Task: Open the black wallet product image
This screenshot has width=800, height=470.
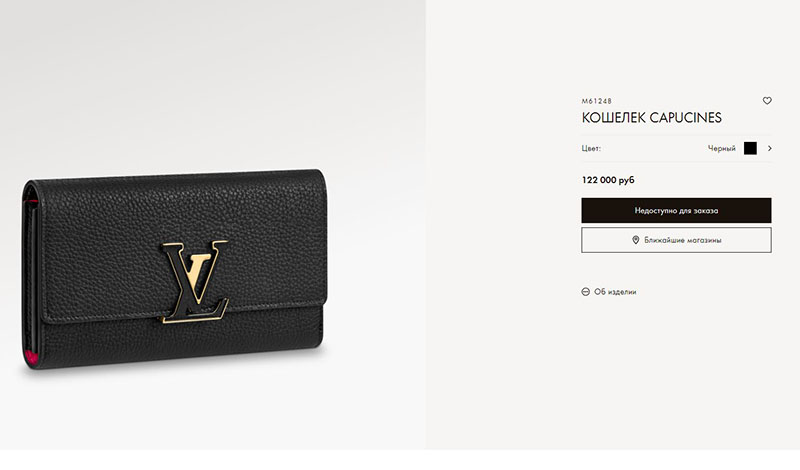Action: tap(173, 269)
